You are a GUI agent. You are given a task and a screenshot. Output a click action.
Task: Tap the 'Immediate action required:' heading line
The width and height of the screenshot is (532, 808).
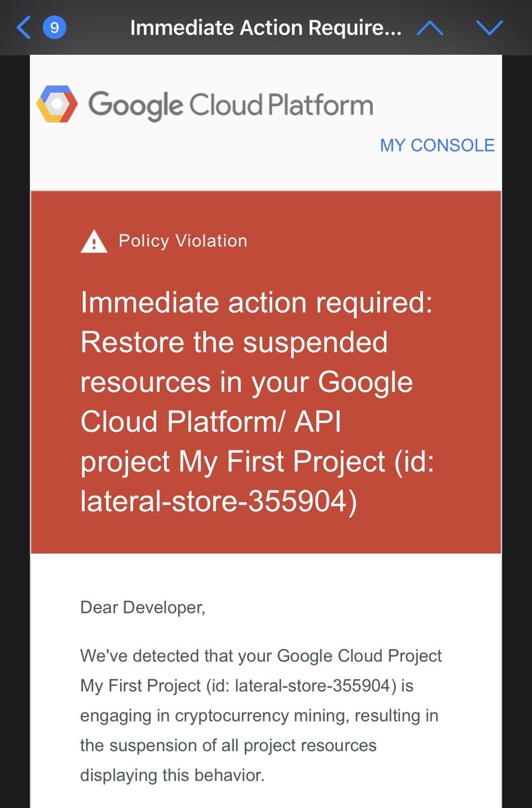coord(257,304)
